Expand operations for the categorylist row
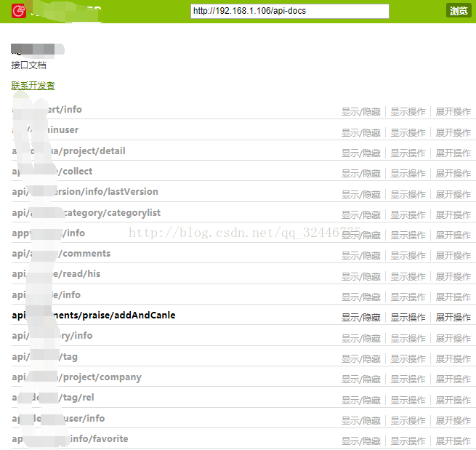Screen dimensions: 476x450 (453, 214)
